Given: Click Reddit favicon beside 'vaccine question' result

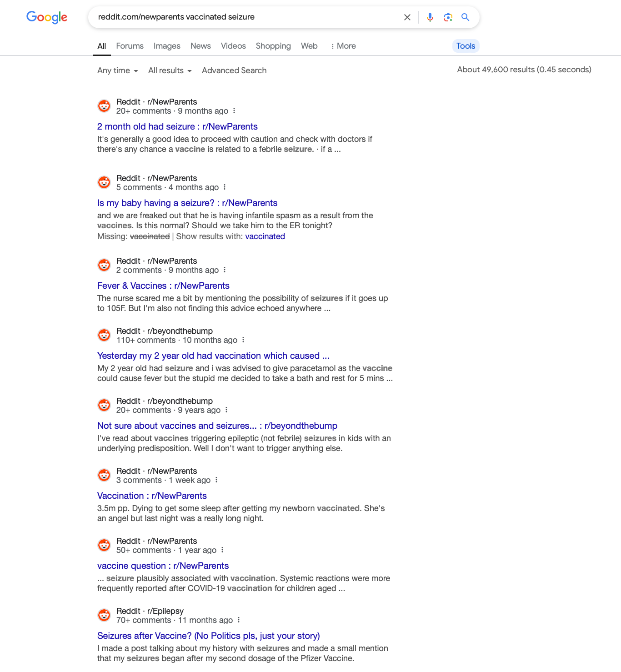Looking at the screenshot, I should point(104,545).
